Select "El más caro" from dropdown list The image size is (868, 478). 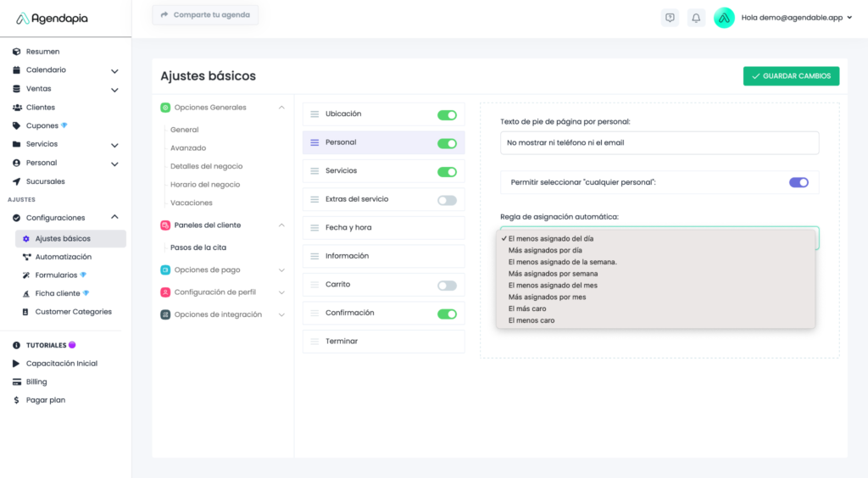[x=527, y=308]
